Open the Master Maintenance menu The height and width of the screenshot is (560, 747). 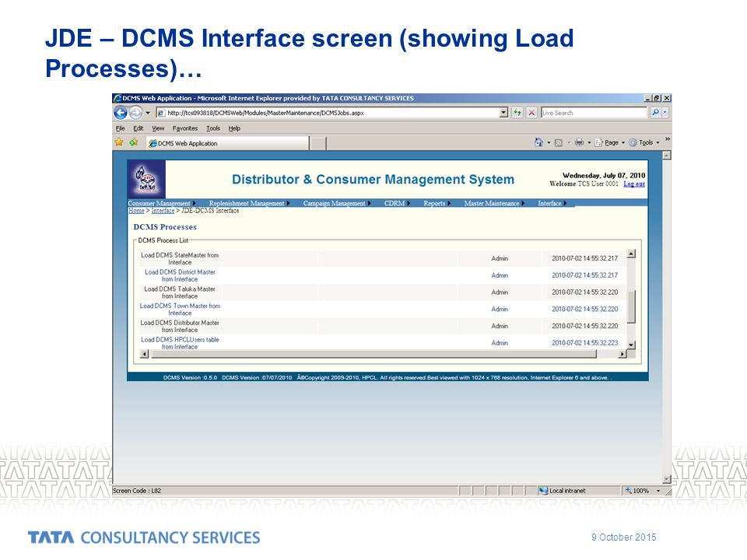click(x=494, y=203)
